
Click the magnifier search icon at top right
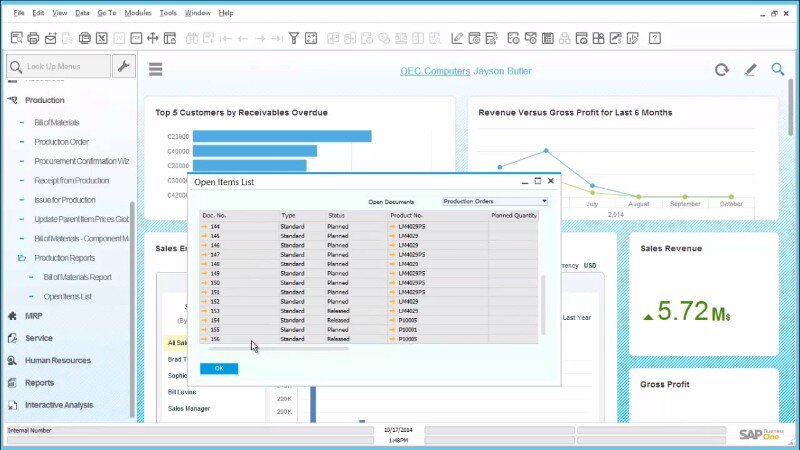[x=778, y=70]
